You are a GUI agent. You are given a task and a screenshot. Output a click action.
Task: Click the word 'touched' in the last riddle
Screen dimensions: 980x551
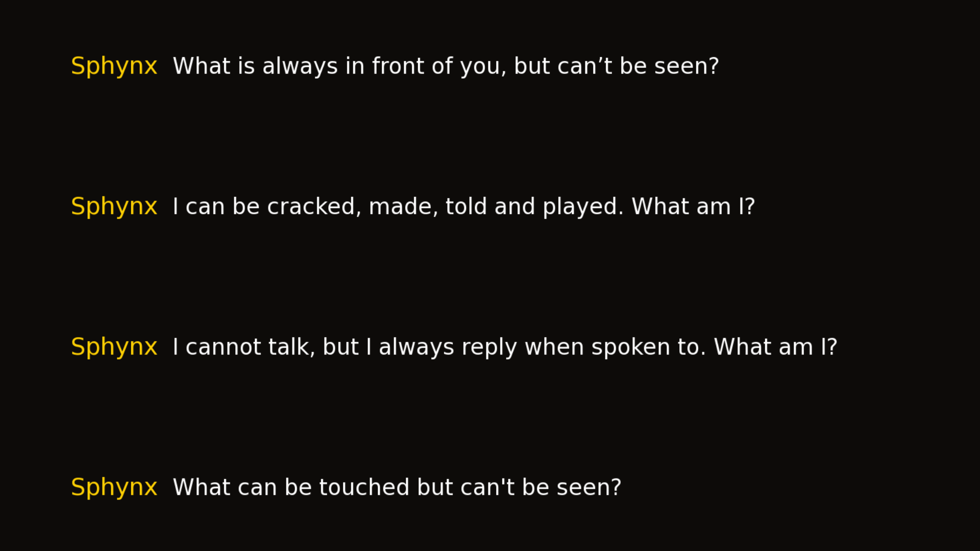click(x=364, y=487)
